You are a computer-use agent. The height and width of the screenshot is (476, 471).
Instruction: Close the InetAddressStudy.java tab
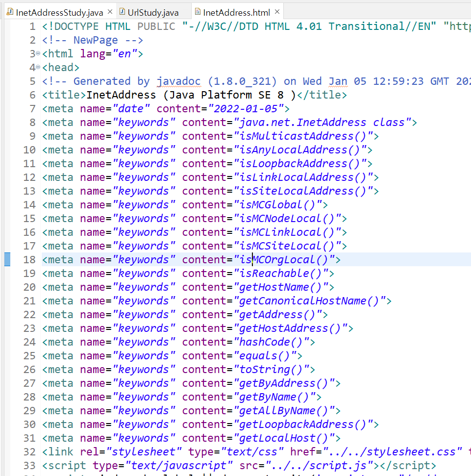(110, 12)
